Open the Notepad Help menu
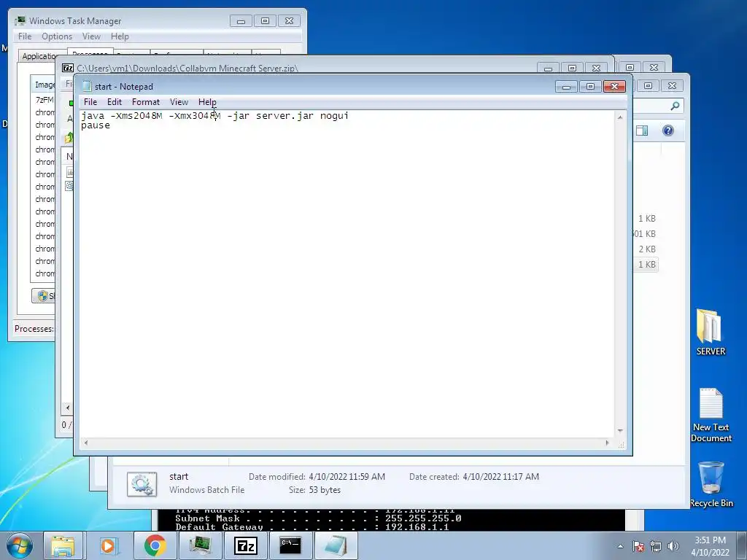747x560 pixels. pyautogui.click(x=207, y=102)
